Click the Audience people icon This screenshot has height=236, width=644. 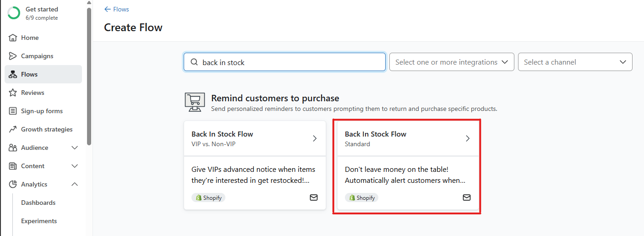coord(13,148)
